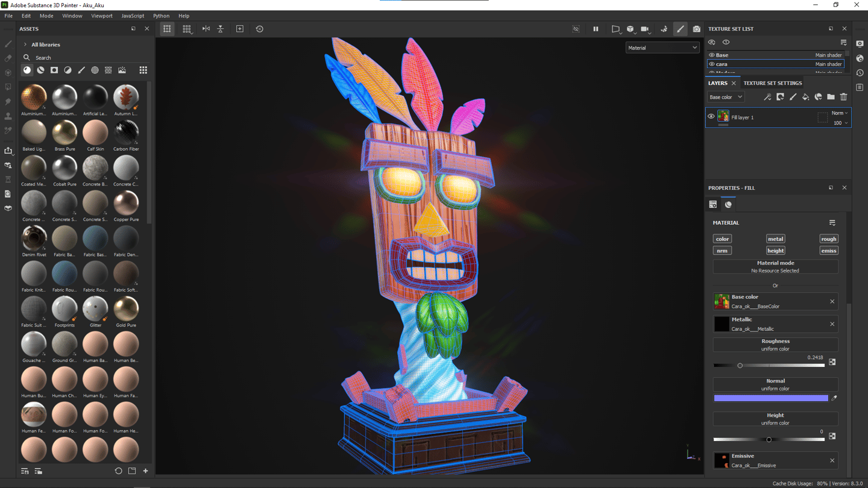
Task: Toggle the emiss channel button
Action: coord(829,251)
